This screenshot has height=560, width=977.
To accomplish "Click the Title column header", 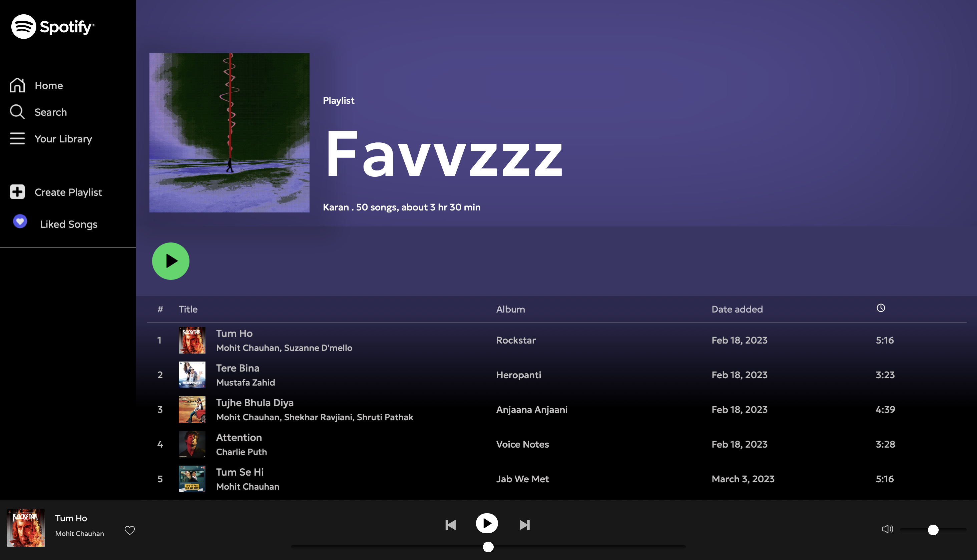I will click(188, 309).
